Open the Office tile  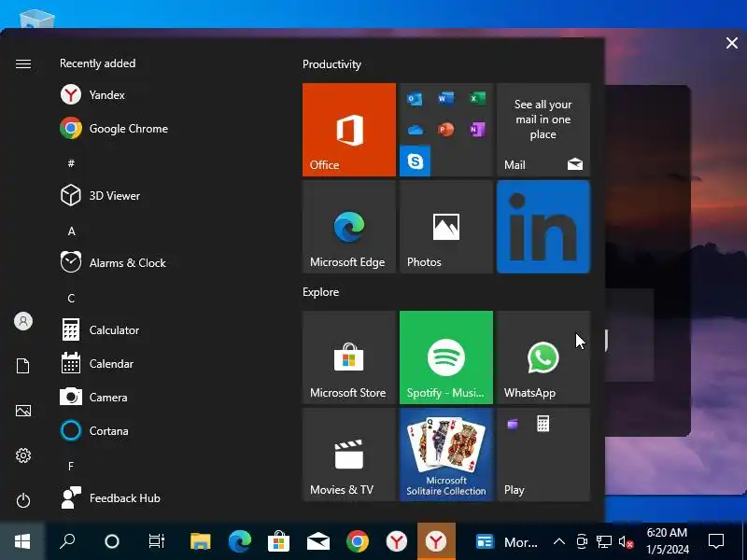pyautogui.click(x=348, y=130)
